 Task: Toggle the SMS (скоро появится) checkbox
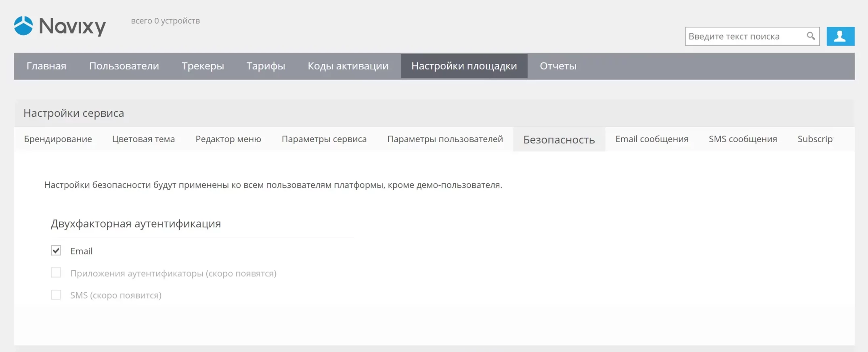(x=56, y=295)
